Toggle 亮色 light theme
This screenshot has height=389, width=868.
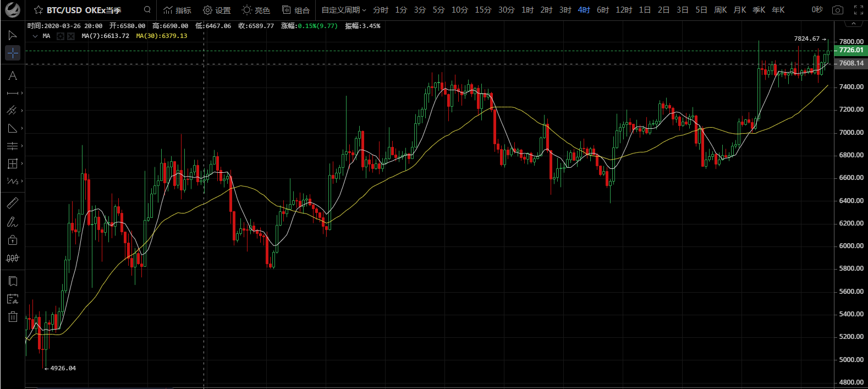click(256, 10)
